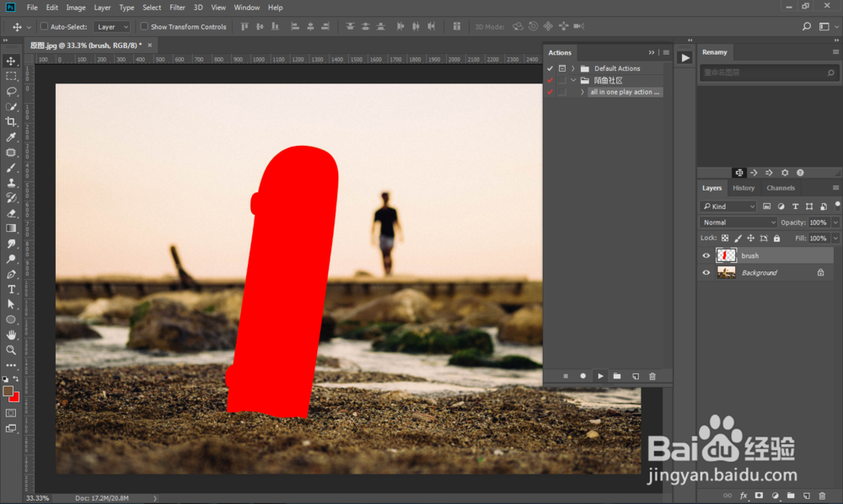Open layer blend mode Normal dropdown

(x=738, y=223)
